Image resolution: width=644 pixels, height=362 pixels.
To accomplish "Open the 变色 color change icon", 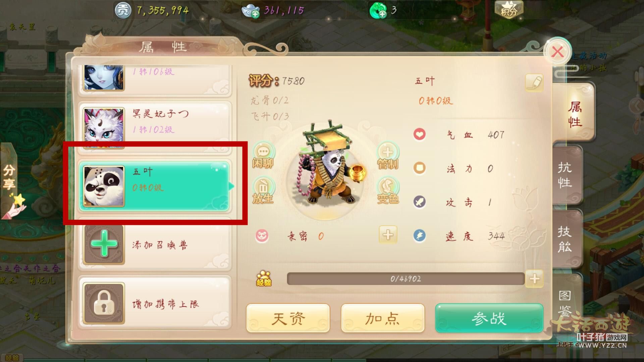I will pyautogui.click(x=388, y=191).
